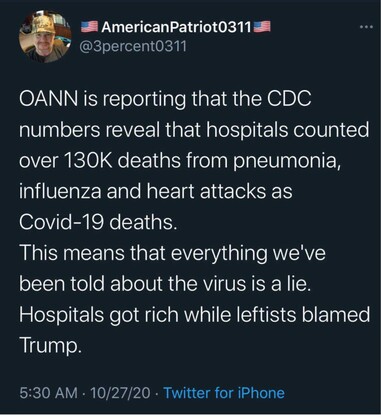Click the word influenza in the tweet
The height and width of the screenshot is (419, 381).
tap(60, 191)
